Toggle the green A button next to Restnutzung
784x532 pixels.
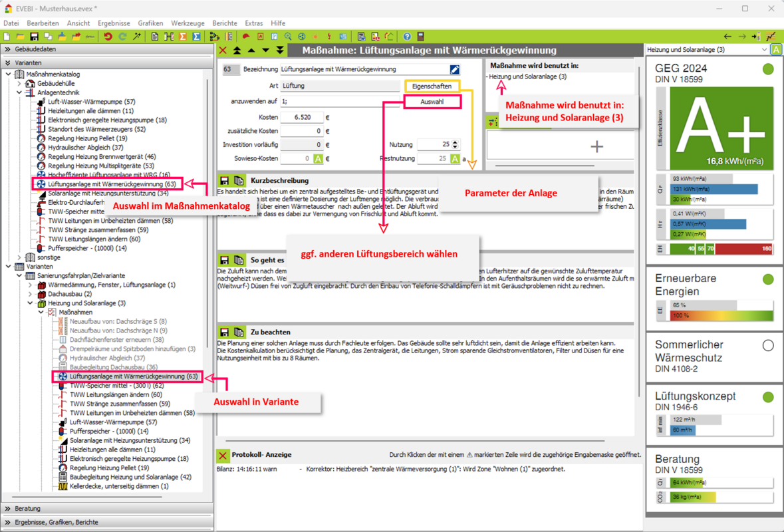(x=455, y=159)
